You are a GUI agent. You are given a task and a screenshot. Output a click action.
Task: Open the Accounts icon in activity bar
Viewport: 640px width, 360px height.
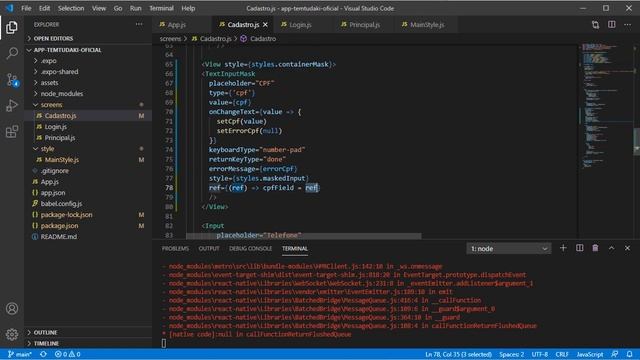point(12,309)
